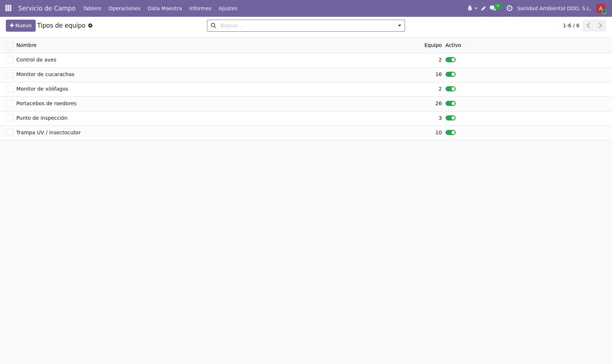This screenshot has width=612, height=364.
Task: Focus the Buscar search field
Action: tap(306, 25)
